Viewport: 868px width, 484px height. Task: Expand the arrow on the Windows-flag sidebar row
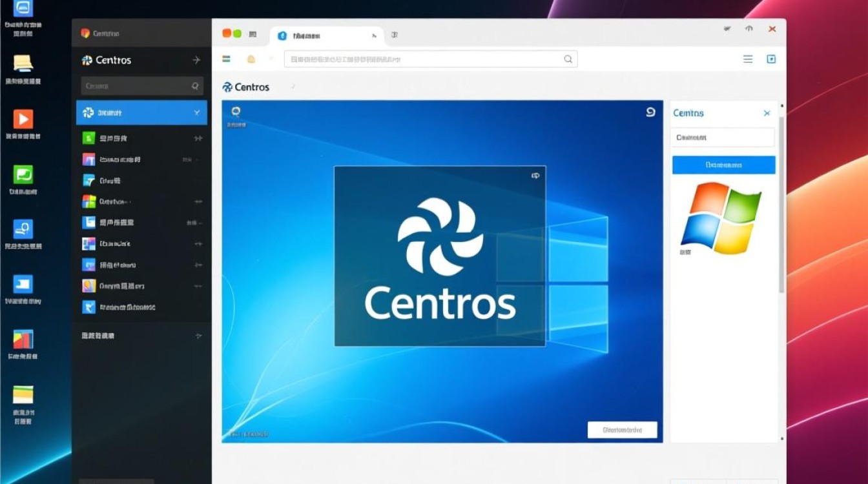[x=198, y=202]
